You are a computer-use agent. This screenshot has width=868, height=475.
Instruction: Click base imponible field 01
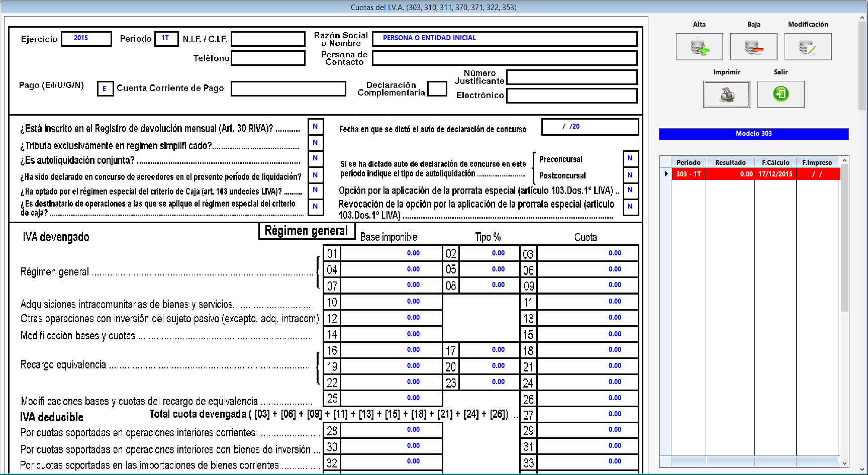point(391,253)
